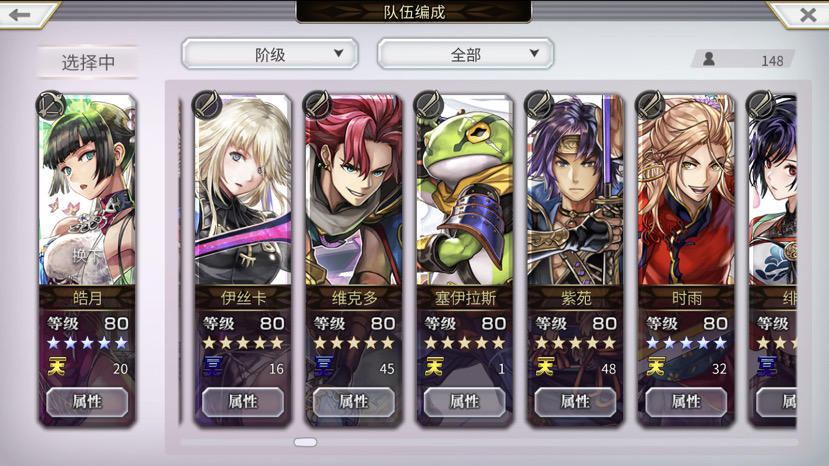The image size is (829, 466).
Task: Open 属性 for 塞伊拉斯
Action: click(464, 402)
